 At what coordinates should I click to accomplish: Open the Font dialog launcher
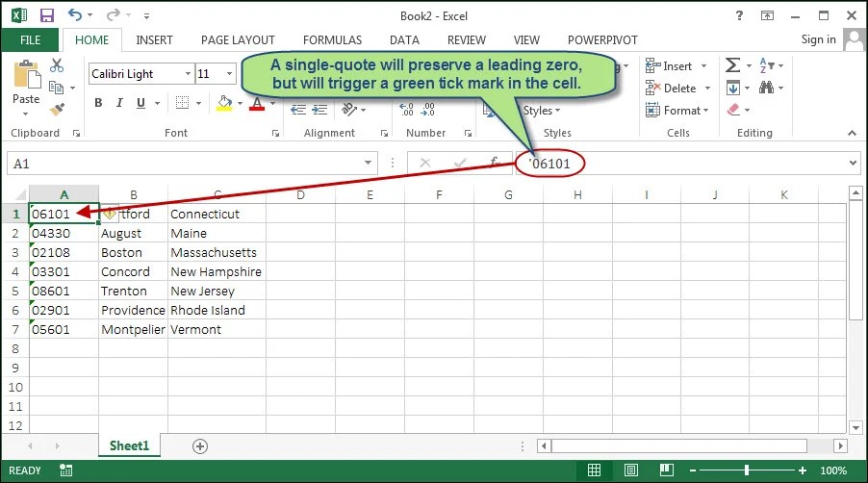[275, 134]
